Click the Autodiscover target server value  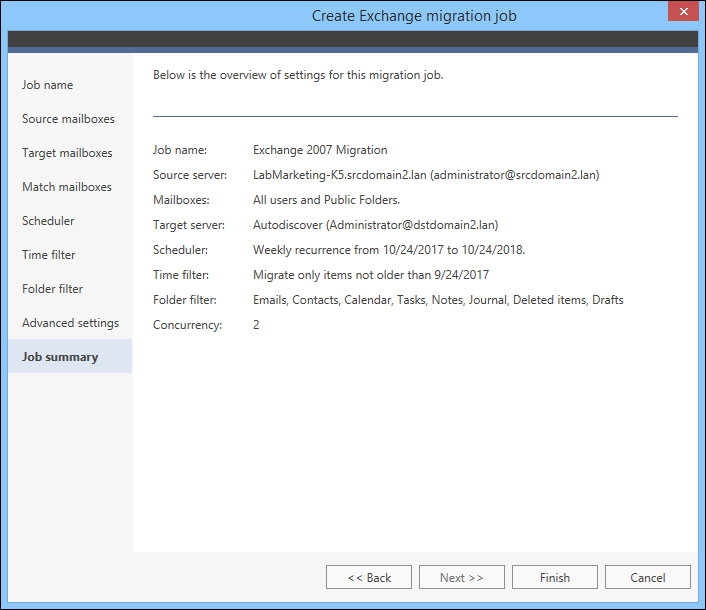click(x=376, y=225)
